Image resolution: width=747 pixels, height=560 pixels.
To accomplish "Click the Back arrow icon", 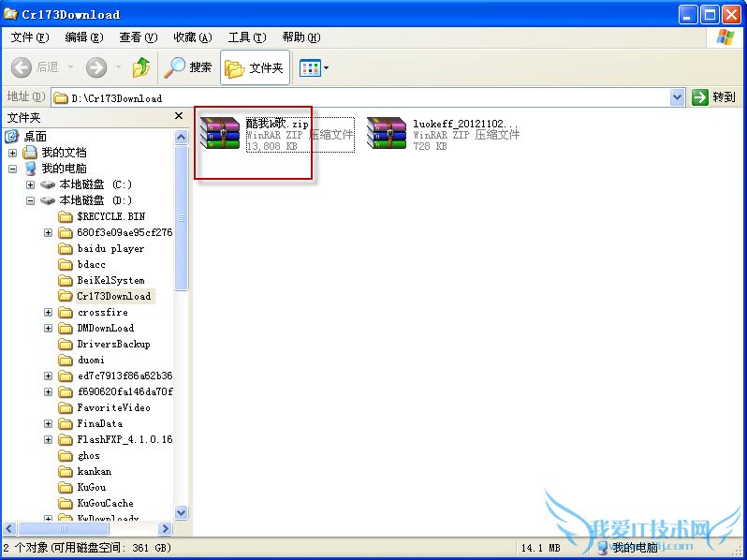I will [22, 67].
